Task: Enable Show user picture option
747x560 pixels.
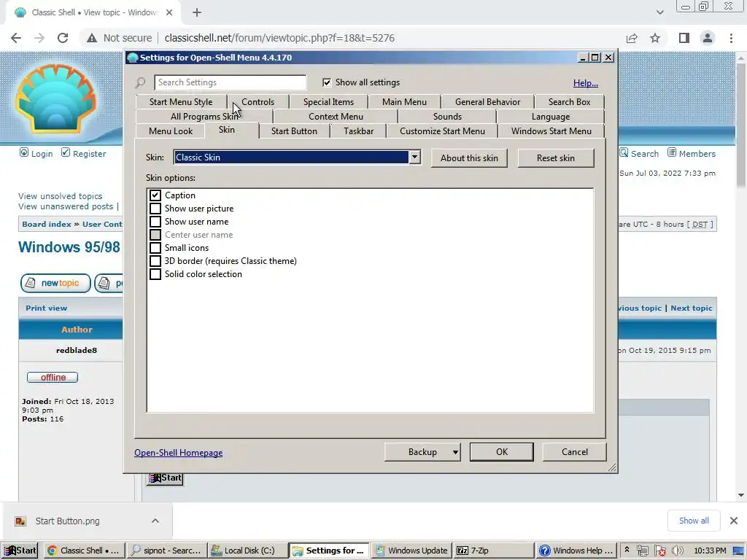Action: pos(155,209)
